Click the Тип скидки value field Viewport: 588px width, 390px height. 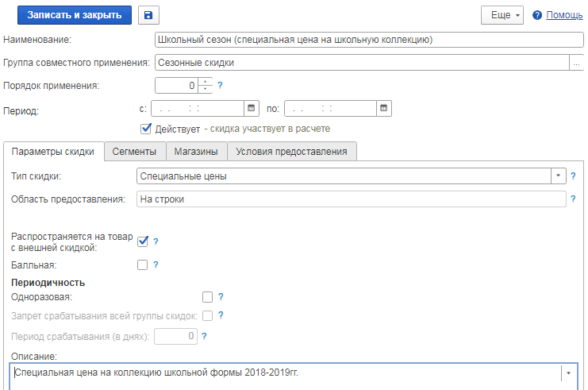pos(344,176)
